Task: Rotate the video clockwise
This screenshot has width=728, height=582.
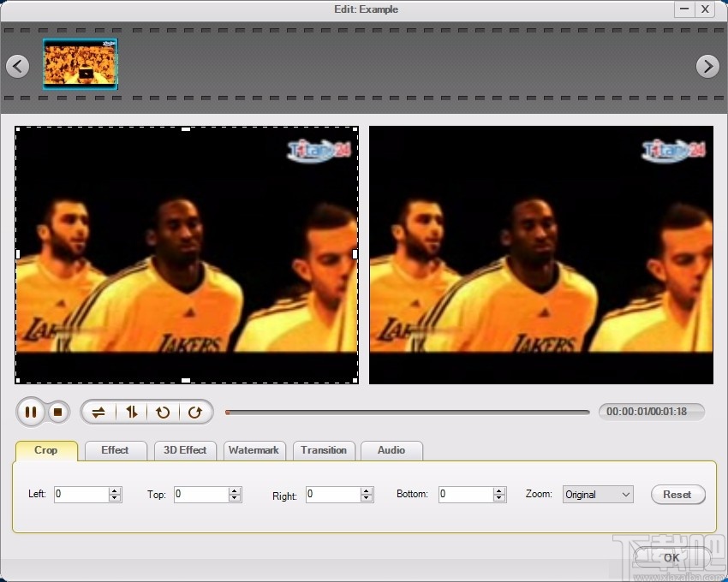Action: (196, 412)
